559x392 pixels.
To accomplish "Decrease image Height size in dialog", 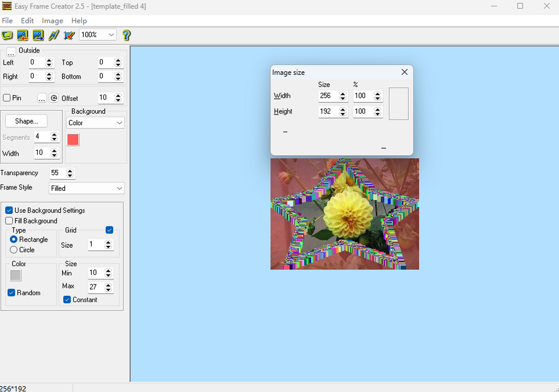I will [343, 114].
